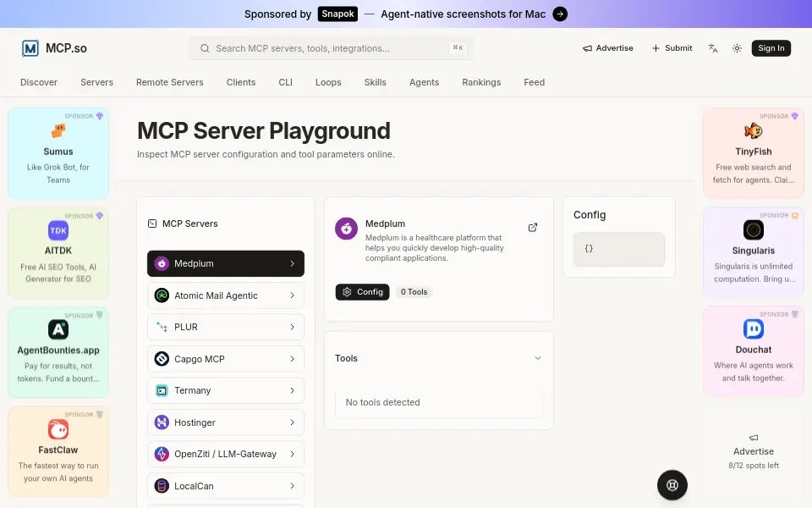Open the language switcher icon
This screenshot has height=508, width=812.
[713, 48]
